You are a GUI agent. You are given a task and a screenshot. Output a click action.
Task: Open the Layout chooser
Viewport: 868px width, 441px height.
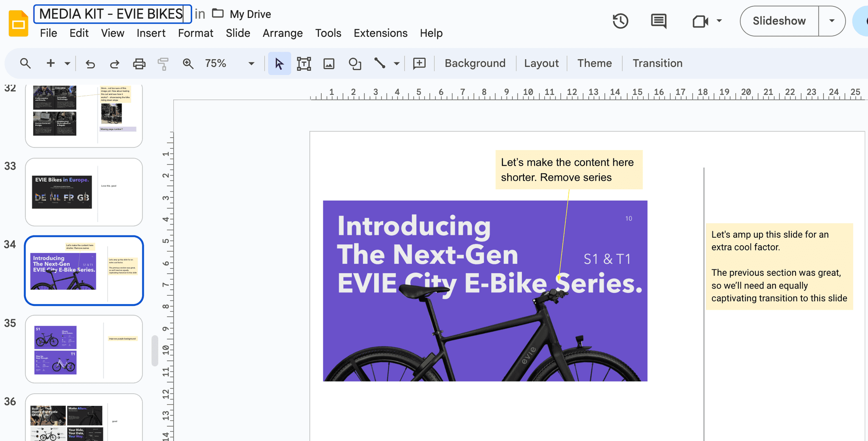click(x=541, y=63)
